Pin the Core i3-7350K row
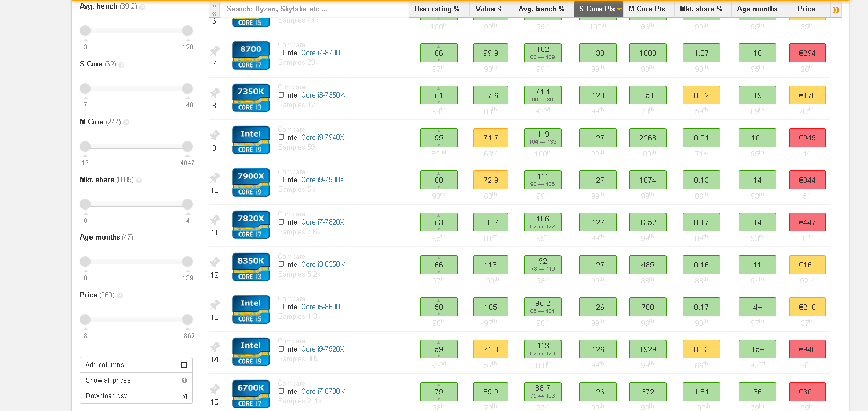Viewport: 868px width, 411px height. coord(215,93)
